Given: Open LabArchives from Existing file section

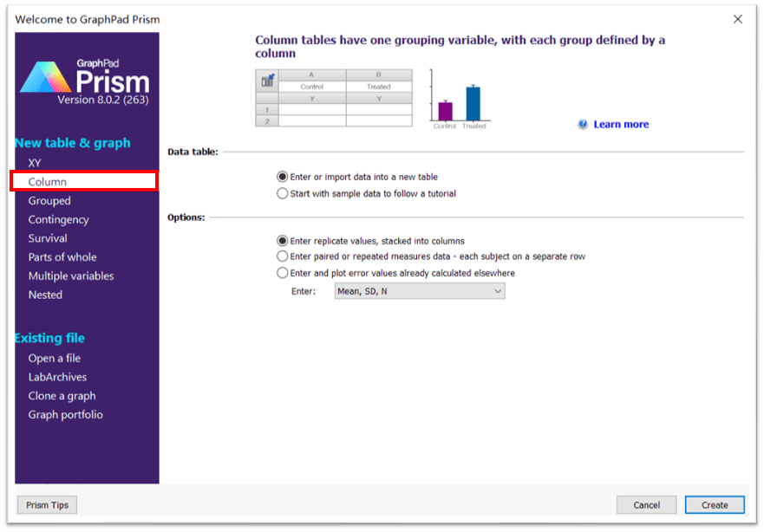Looking at the screenshot, I should point(57,377).
